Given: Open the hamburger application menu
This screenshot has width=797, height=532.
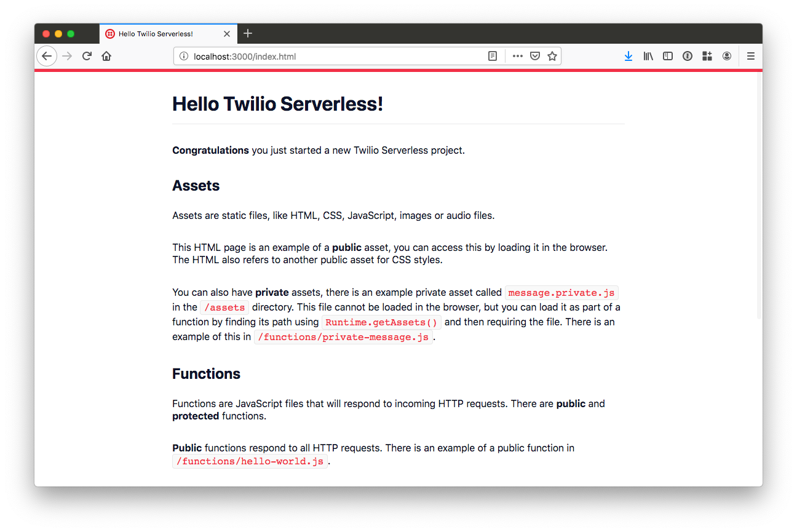Looking at the screenshot, I should click(x=751, y=56).
